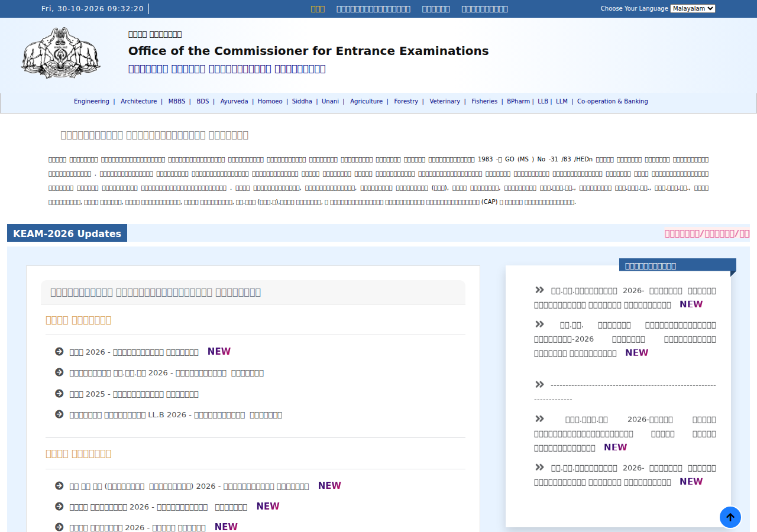The image size is (757, 532).
Task: Open the Engineering course link
Action: 92,102
